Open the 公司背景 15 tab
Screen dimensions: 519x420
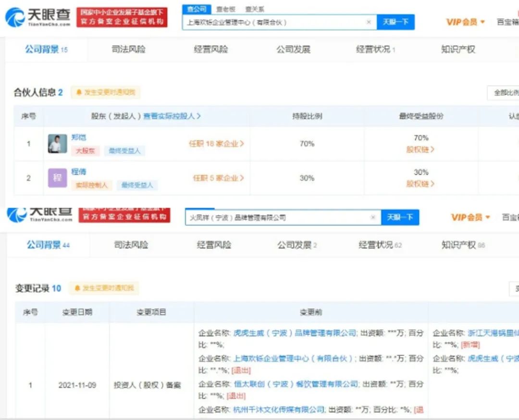pyautogui.click(x=46, y=49)
